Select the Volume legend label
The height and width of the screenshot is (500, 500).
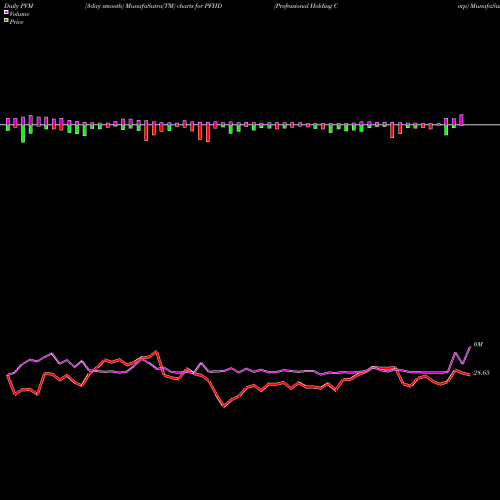pyautogui.click(x=19, y=14)
